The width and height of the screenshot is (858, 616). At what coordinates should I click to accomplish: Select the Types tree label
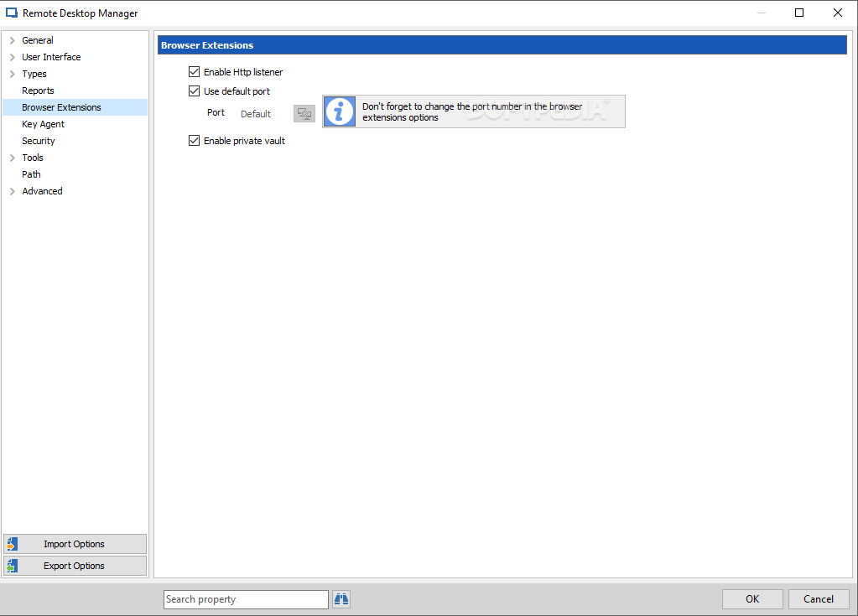pos(34,74)
